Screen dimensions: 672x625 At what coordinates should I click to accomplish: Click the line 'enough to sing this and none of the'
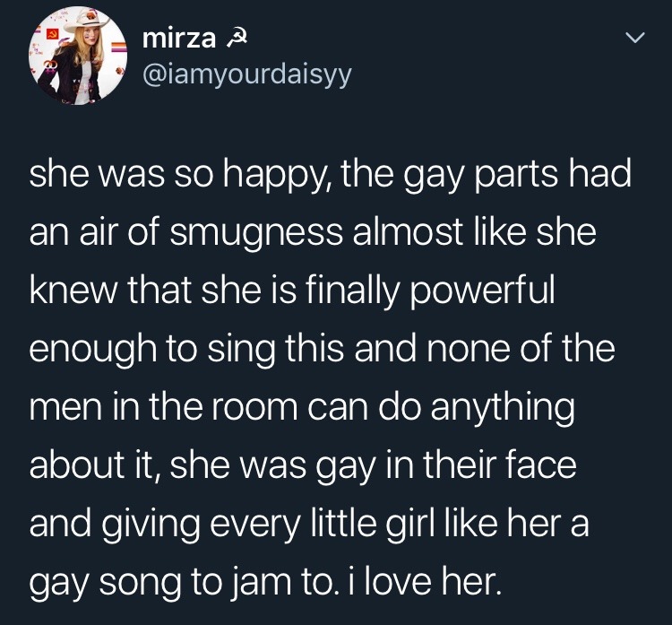pos(323,348)
